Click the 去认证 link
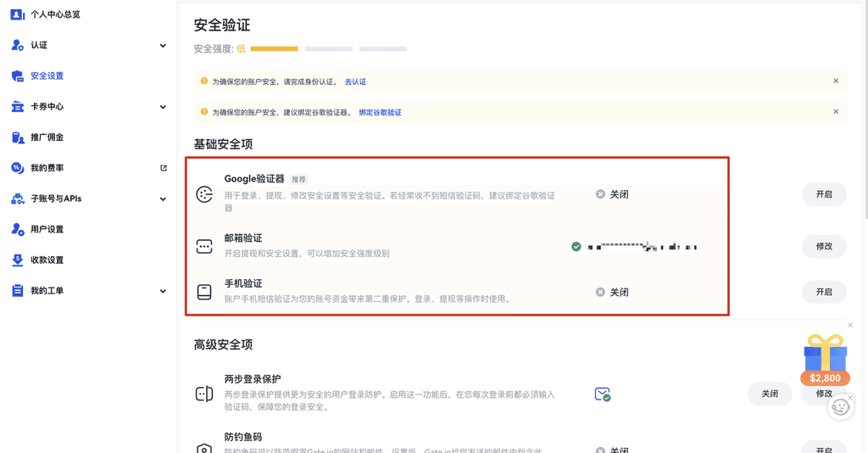This screenshot has height=453, width=868. 355,81
